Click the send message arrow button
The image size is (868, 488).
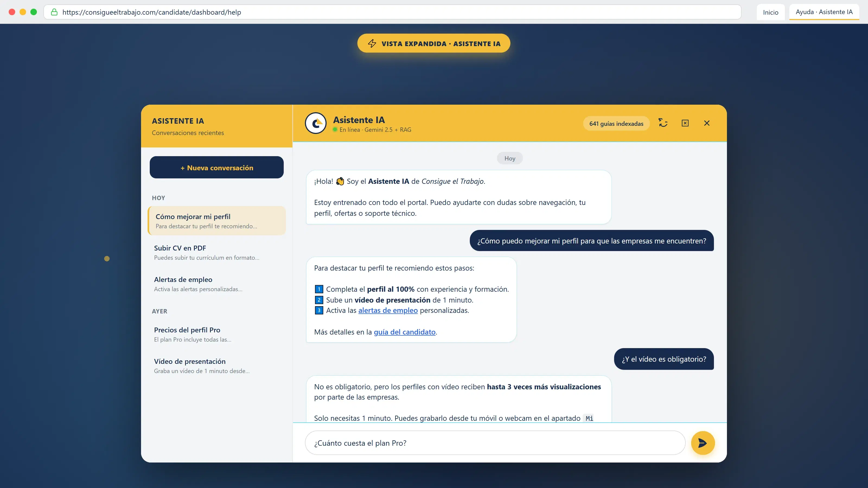[703, 443]
